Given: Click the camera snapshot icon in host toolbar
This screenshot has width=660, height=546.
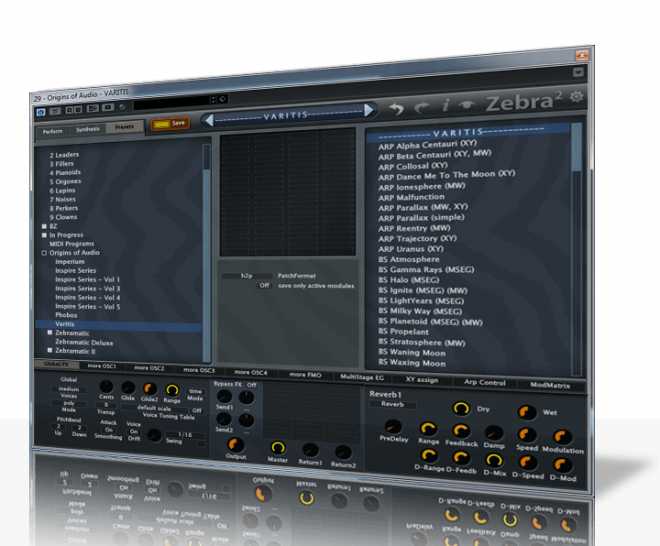Looking at the screenshot, I should click(x=108, y=108).
